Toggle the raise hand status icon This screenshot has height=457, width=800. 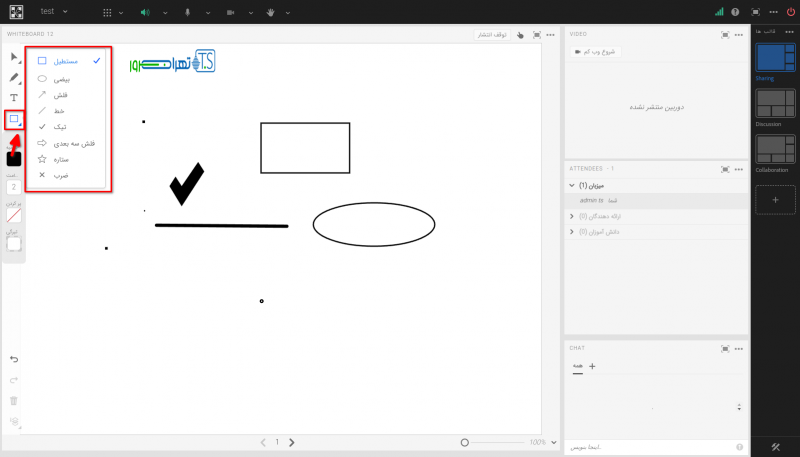[x=272, y=12]
